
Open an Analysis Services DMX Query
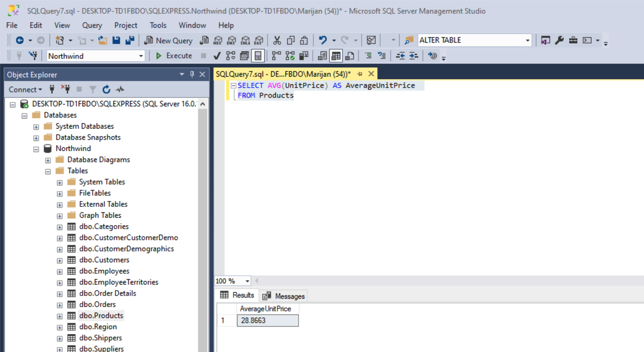coord(231,41)
